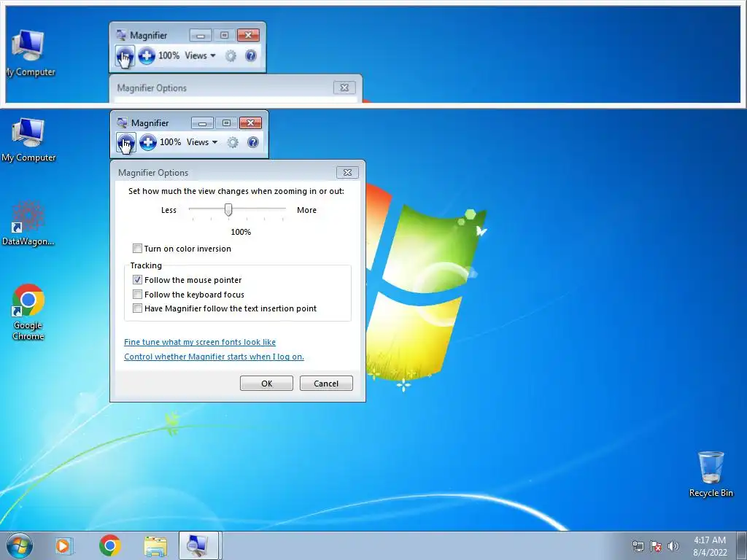The height and width of the screenshot is (560, 747).
Task: Click OK in Magnifier Options
Action: click(266, 384)
